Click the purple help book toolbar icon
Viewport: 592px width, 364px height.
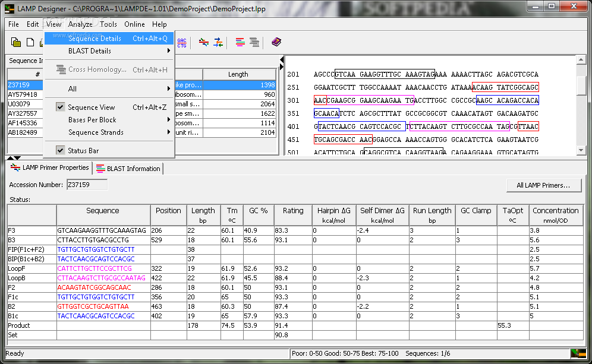tap(276, 42)
